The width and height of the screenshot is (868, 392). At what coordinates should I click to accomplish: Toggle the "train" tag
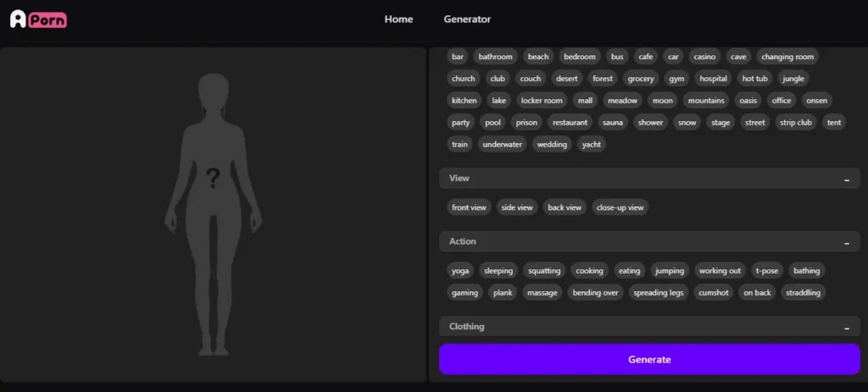click(x=459, y=144)
